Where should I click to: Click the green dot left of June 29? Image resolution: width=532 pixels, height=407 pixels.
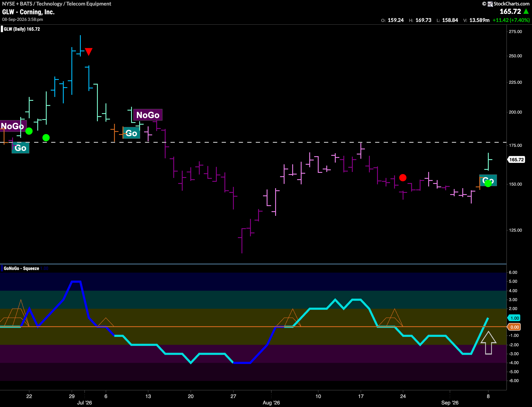tap(46, 138)
